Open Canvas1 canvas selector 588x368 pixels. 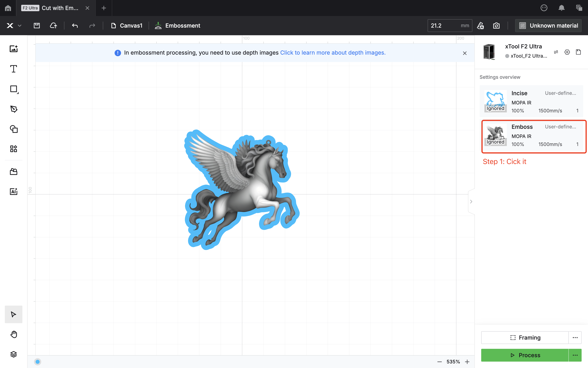(127, 26)
